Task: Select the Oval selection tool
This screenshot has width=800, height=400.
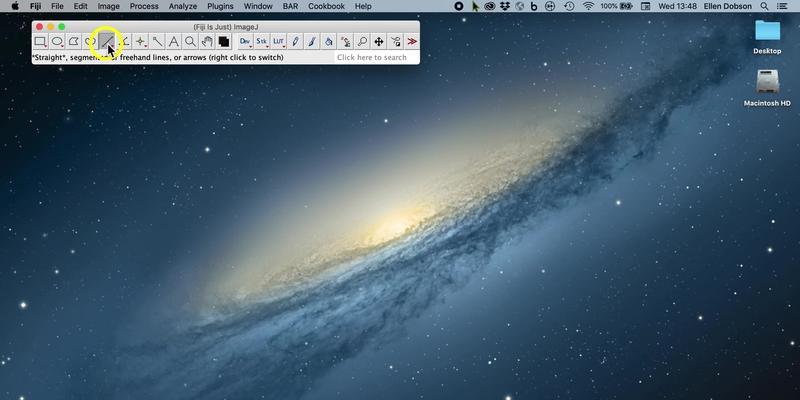Action: point(57,41)
